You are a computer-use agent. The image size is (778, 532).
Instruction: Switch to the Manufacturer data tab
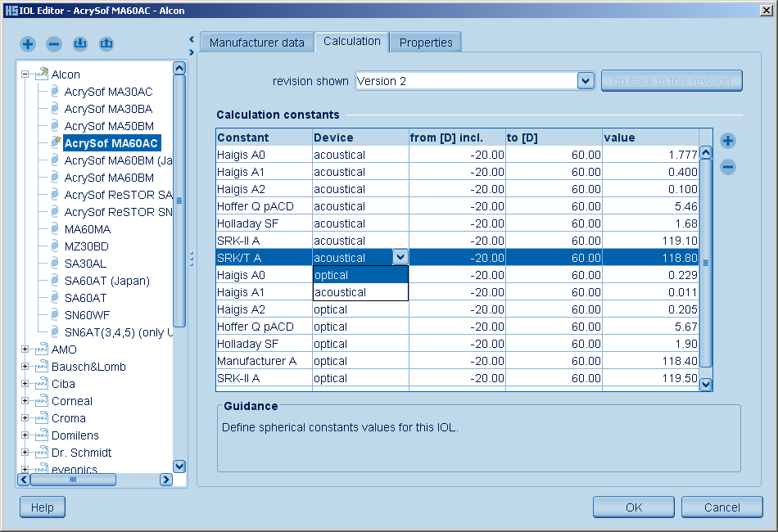pos(256,43)
